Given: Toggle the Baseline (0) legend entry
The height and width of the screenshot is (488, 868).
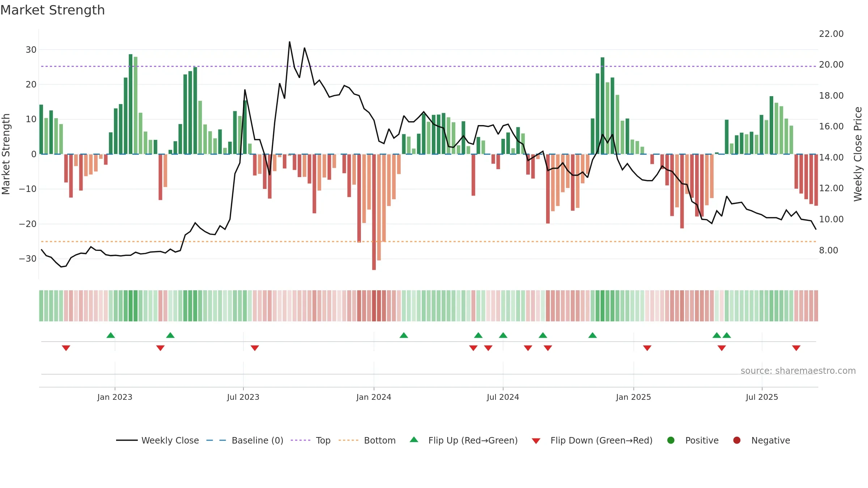Looking at the screenshot, I should pos(245,440).
